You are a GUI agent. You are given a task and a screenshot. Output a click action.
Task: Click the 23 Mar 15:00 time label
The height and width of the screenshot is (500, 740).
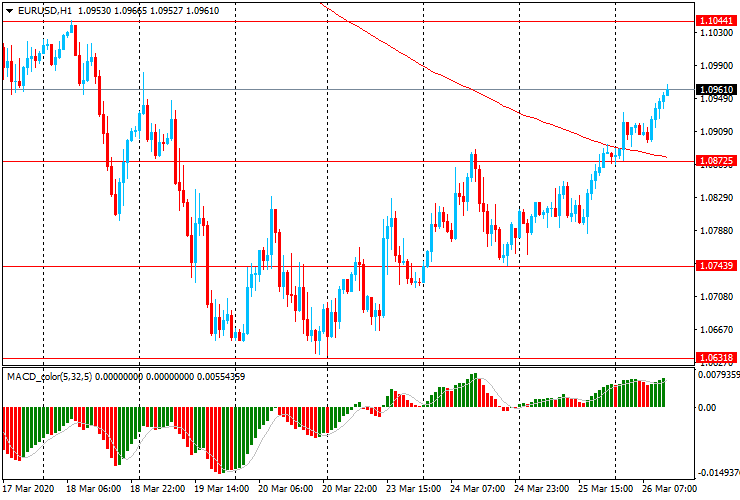point(413,489)
